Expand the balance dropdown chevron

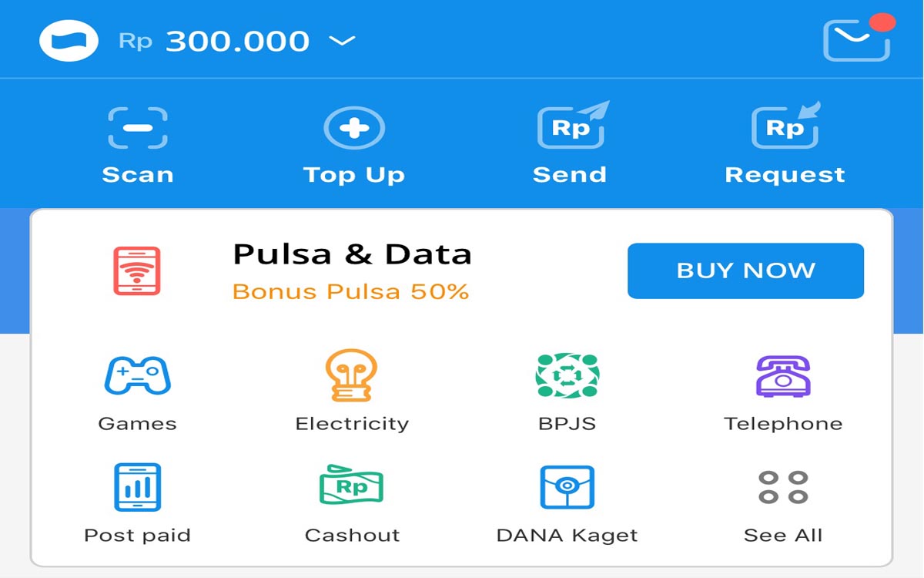coord(342,41)
